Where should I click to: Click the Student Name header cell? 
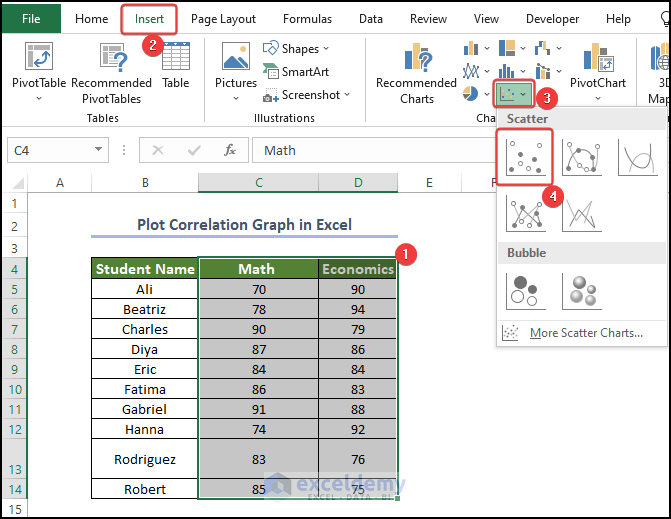(x=145, y=269)
